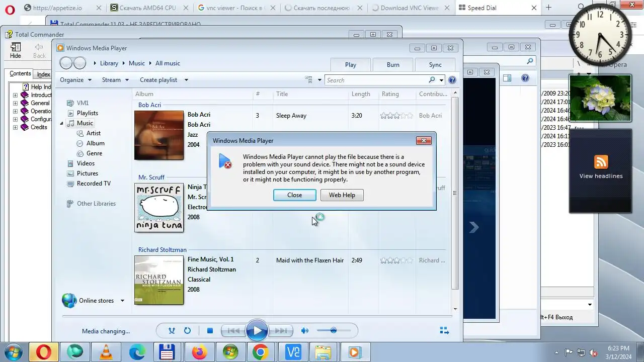Select the Sleep Away track
This screenshot has height=362, width=644.
291,116
